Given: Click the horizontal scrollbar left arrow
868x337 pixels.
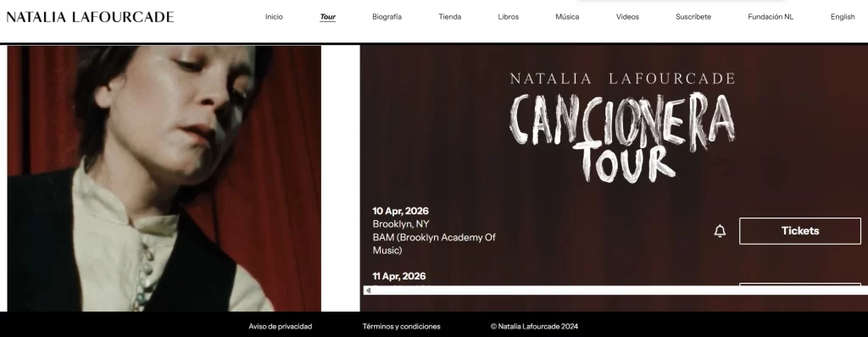Looking at the screenshot, I should click(x=368, y=290).
